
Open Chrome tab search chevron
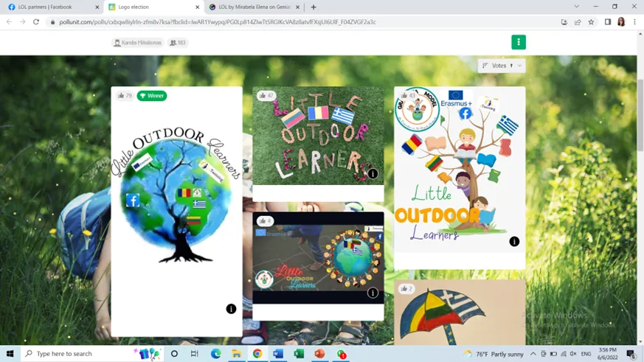(576, 7)
